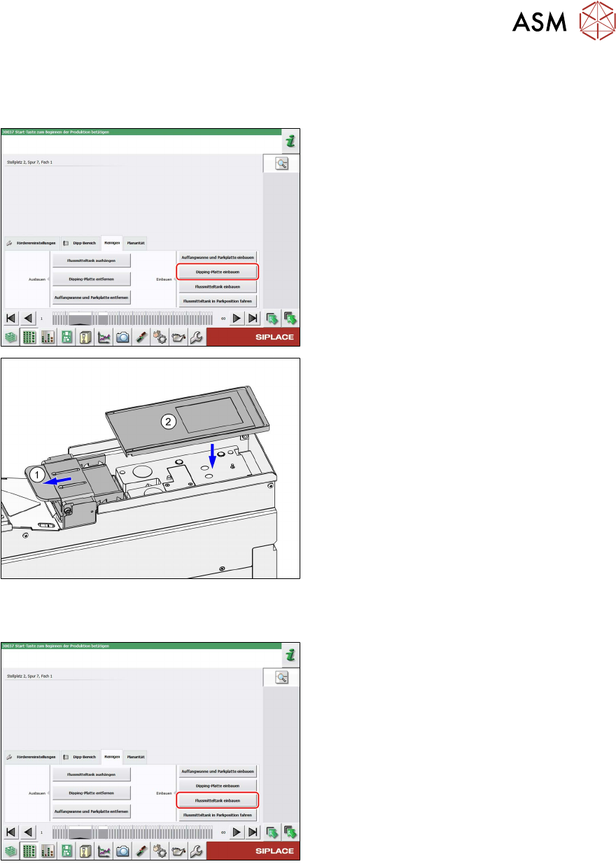Screen dimensions: 616x864
Task: Click magnifier search icon in lower screenshot
Action: (x=282, y=678)
